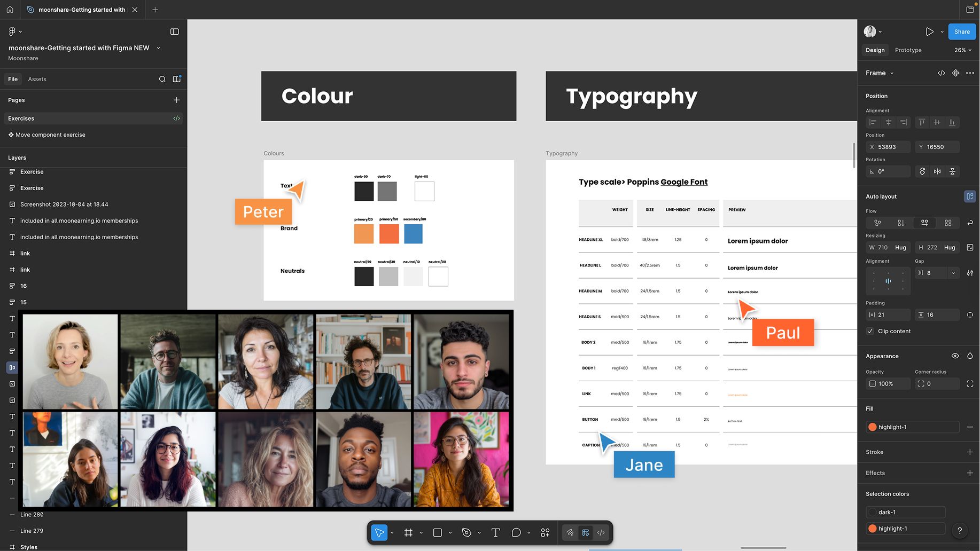This screenshot has height=551, width=980.
Task: Open the Gap value dropdown arrow
Action: (953, 273)
